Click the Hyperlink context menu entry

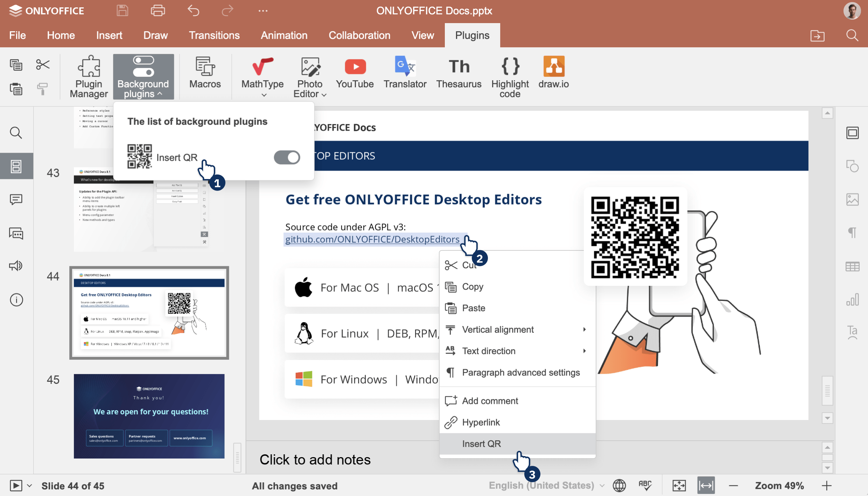(x=481, y=422)
